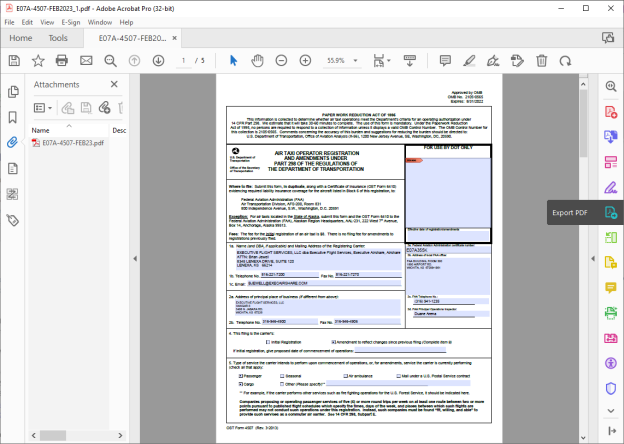Send the file by email icon
The image size is (624, 444).
point(86,60)
